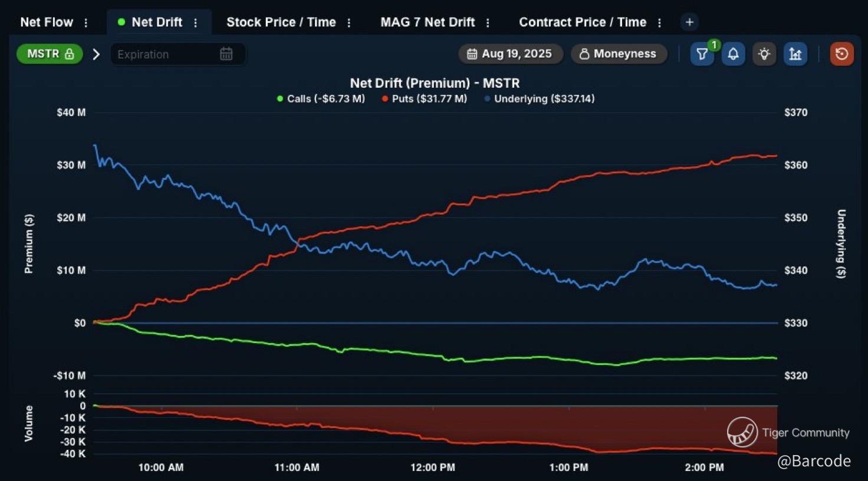
Task: Open Contract Price / Time tab options menu
Action: [659, 22]
